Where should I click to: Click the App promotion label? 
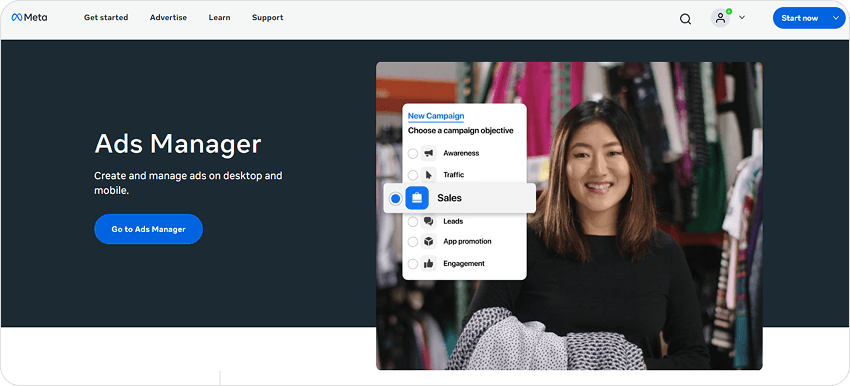point(467,241)
